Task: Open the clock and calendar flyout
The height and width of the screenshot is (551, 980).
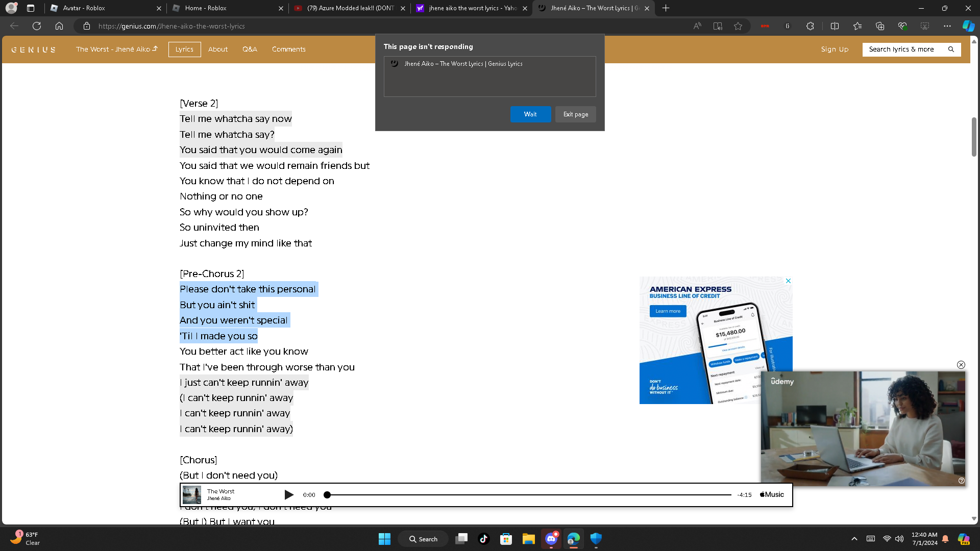Action: (924, 539)
